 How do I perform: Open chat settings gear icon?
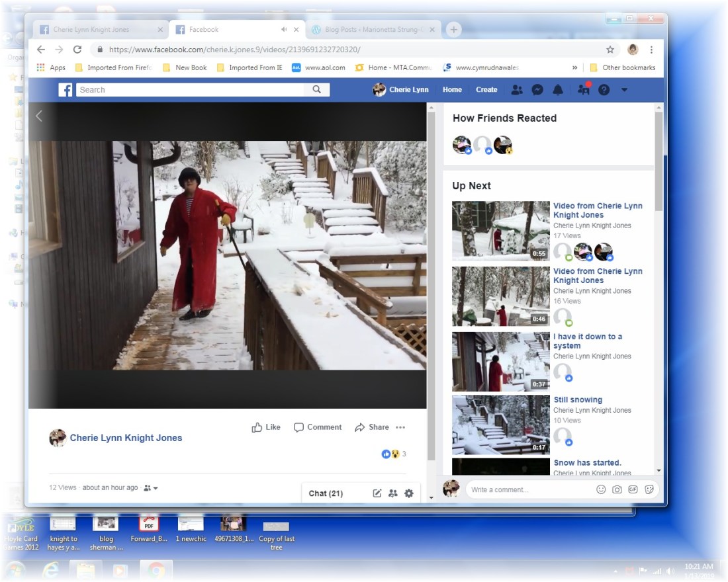pos(408,493)
